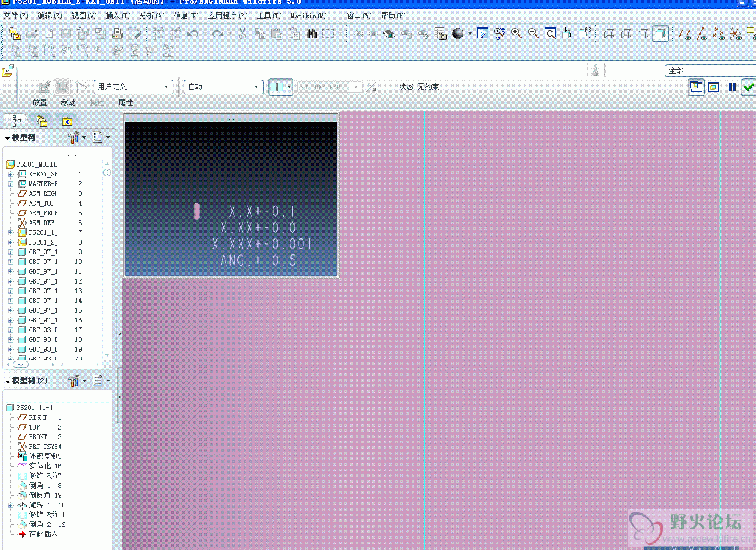Click the zoom in magnifier icon

[516, 34]
